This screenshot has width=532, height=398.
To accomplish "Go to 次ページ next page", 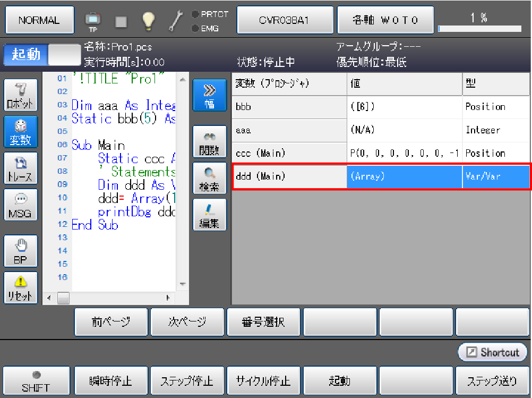I will pos(188,322).
